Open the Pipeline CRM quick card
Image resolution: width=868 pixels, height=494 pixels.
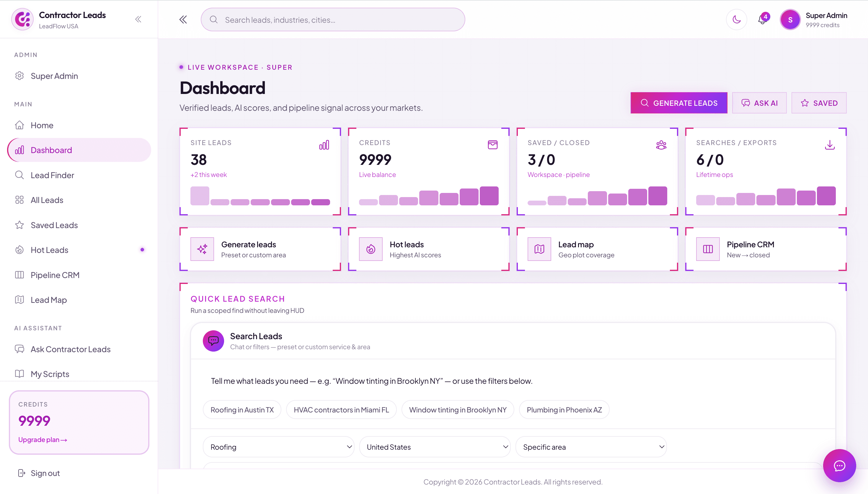pyautogui.click(x=766, y=249)
